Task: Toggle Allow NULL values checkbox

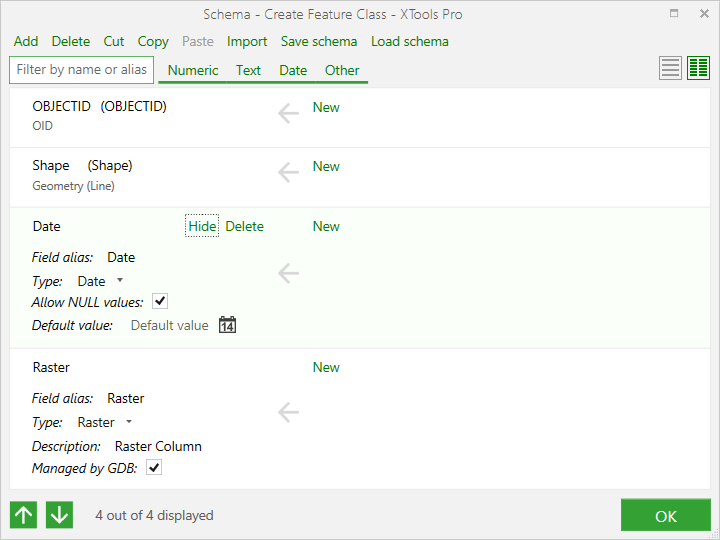Action: point(160,301)
